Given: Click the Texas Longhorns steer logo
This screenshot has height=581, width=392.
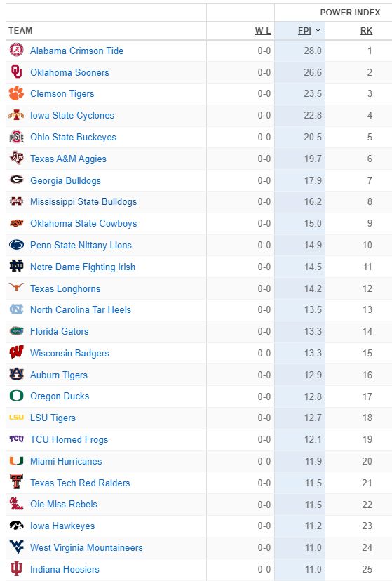Looking at the screenshot, I should (16, 288).
